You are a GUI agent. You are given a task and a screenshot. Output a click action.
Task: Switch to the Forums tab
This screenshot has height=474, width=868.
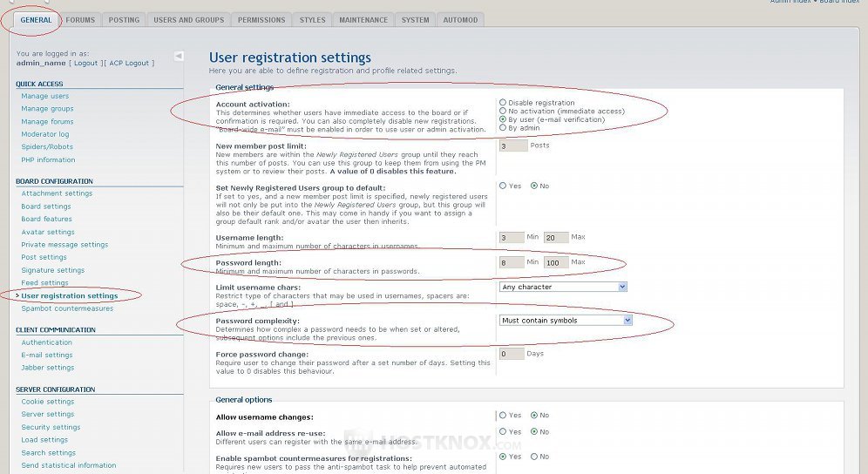80,20
